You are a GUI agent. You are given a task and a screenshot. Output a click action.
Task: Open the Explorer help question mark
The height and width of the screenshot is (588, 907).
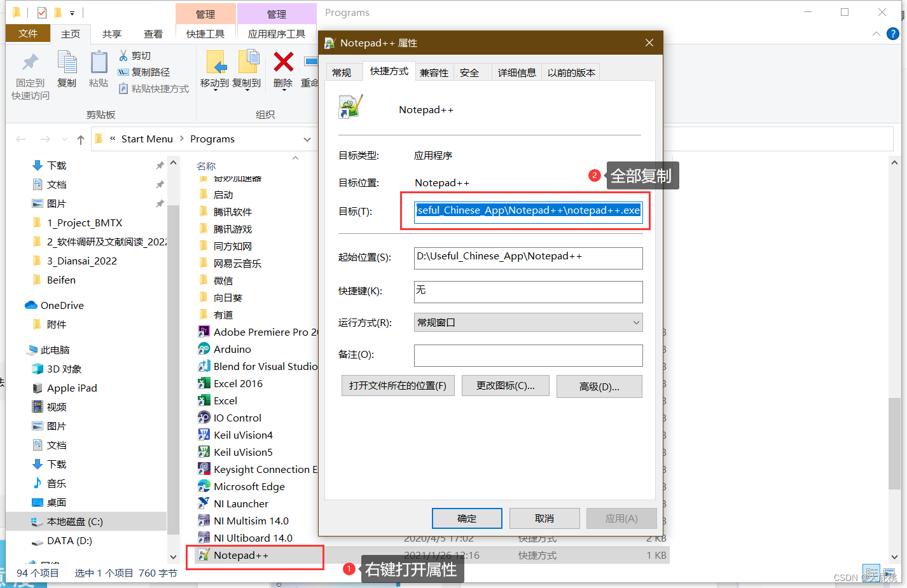click(x=893, y=34)
